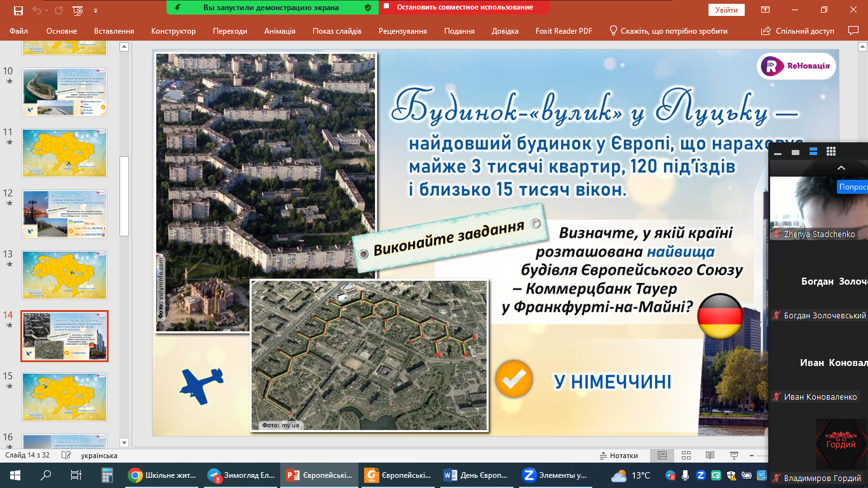
Task: Click the Увійти sign-in button
Action: point(726,10)
